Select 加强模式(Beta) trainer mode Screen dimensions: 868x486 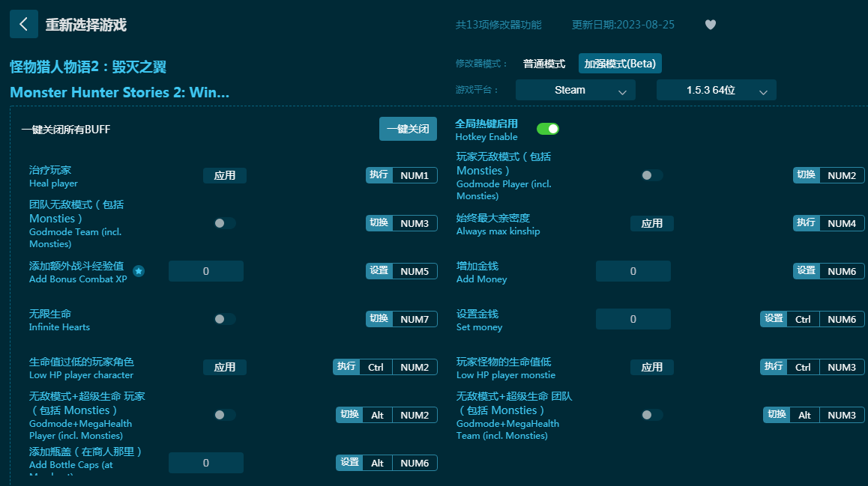point(620,64)
